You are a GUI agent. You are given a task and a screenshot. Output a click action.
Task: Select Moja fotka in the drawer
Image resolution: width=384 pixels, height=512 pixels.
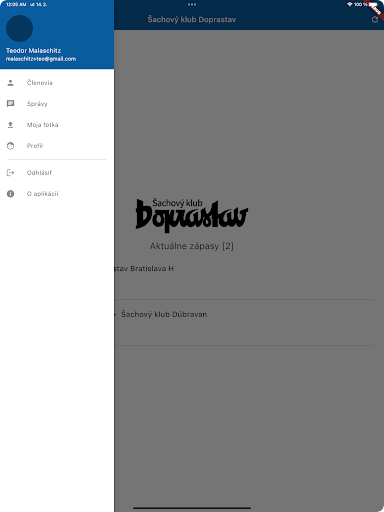click(x=57, y=125)
